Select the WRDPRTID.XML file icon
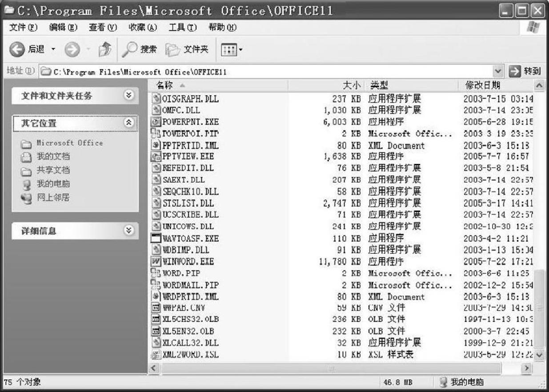 pyautogui.click(x=156, y=296)
